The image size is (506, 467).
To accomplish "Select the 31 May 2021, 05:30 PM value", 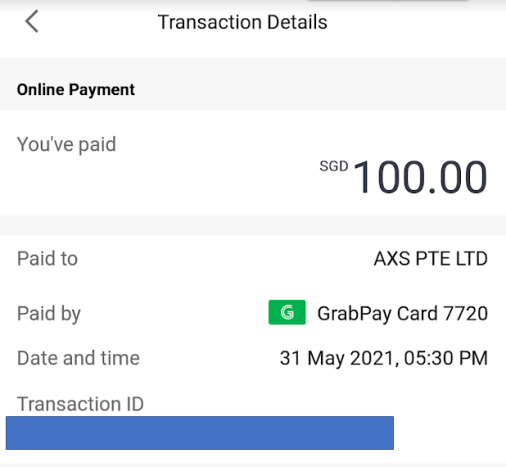I will [384, 358].
